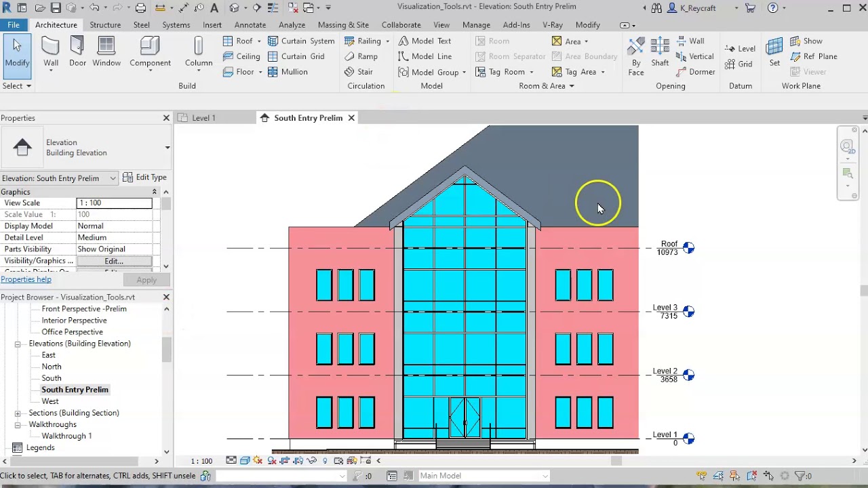This screenshot has width=868, height=488.
Task: Open the Properties help link
Action: coord(26,279)
